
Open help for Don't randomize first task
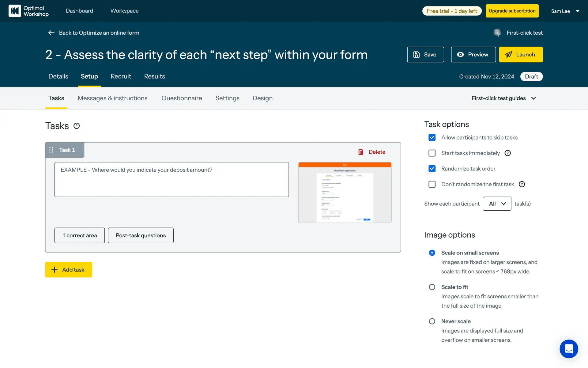(522, 184)
